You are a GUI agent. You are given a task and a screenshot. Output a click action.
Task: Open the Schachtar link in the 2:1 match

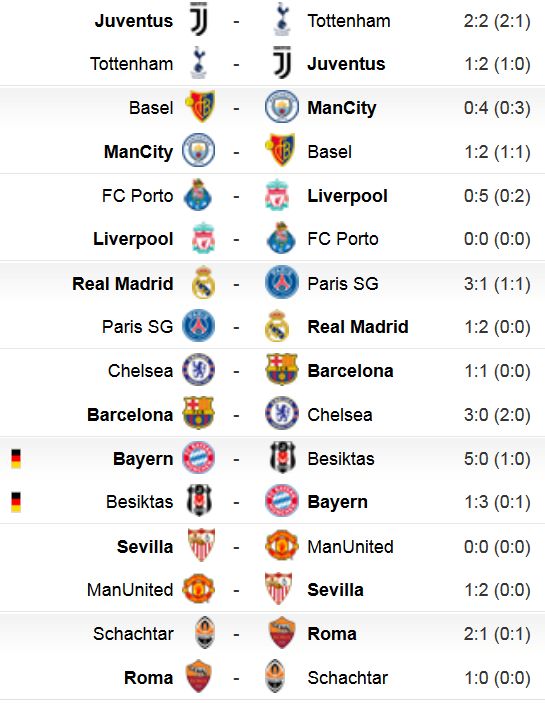pyautogui.click(x=133, y=634)
